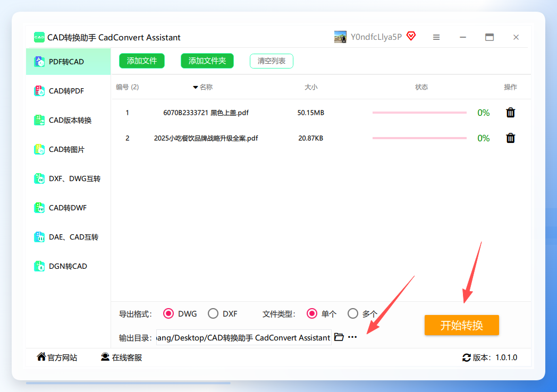Click the 50.15MB size cell
557x392 pixels.
(x=311, y=113)
